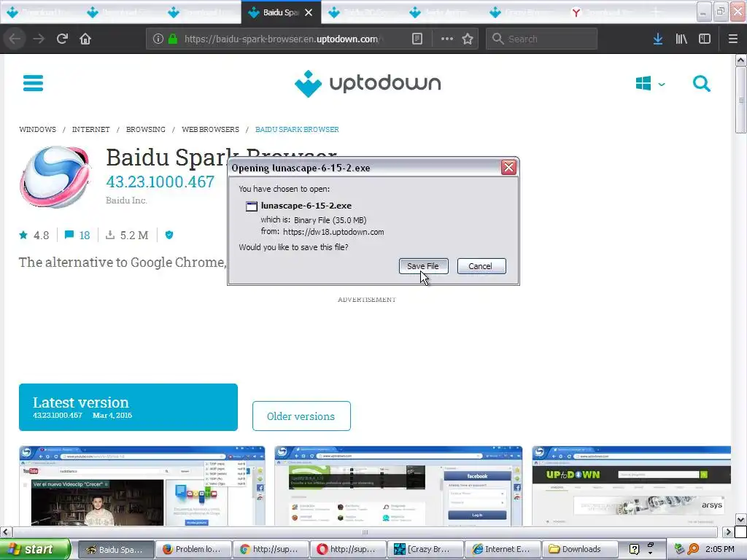This screenshot has height=560, width=747.
Task: Go to INTERNET breadcrumb link
Action: (x=91, y=130)
